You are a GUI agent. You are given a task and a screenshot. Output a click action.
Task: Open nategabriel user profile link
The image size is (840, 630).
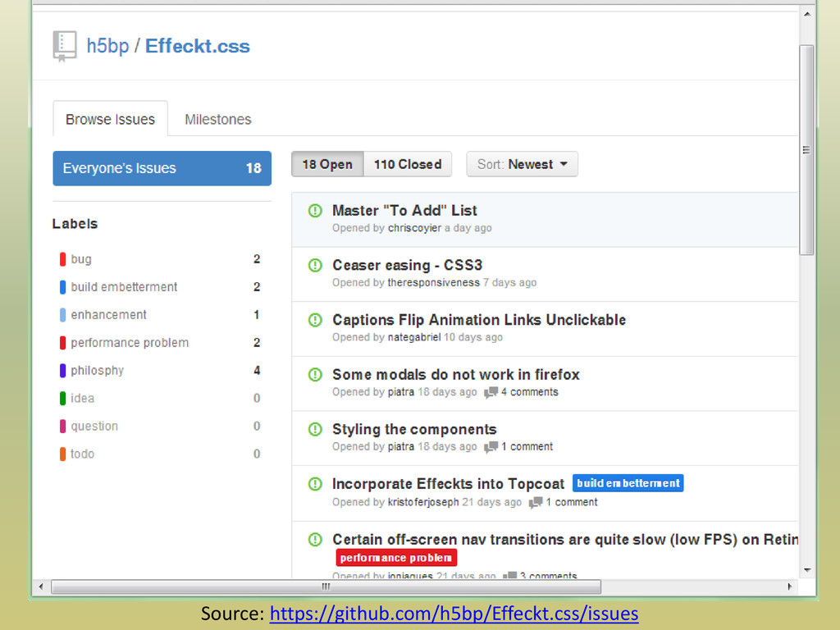pyautogui.click(x=414, y=337)
